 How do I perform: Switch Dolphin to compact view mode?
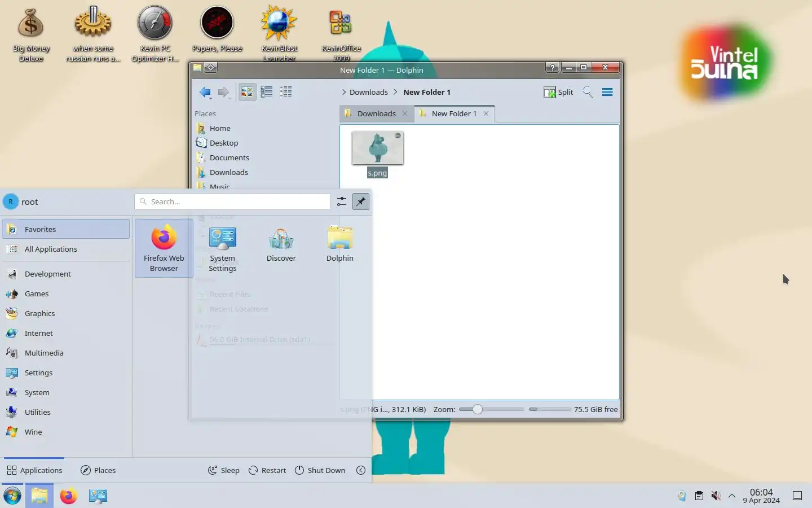(x=267, y=92)
